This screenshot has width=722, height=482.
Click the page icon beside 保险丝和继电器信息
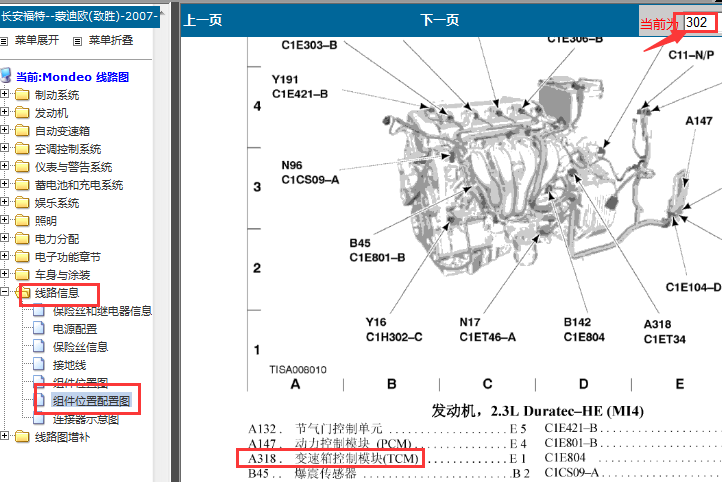(39, 311)
